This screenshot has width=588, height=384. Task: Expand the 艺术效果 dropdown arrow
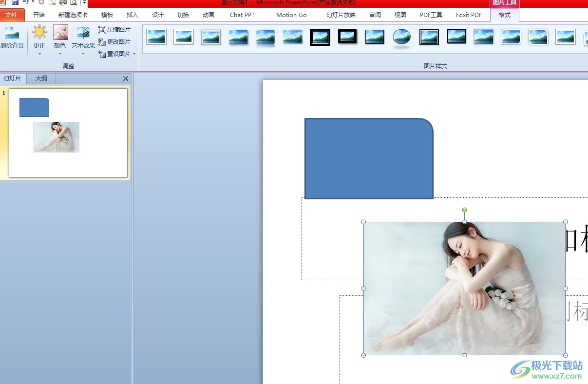83,54
